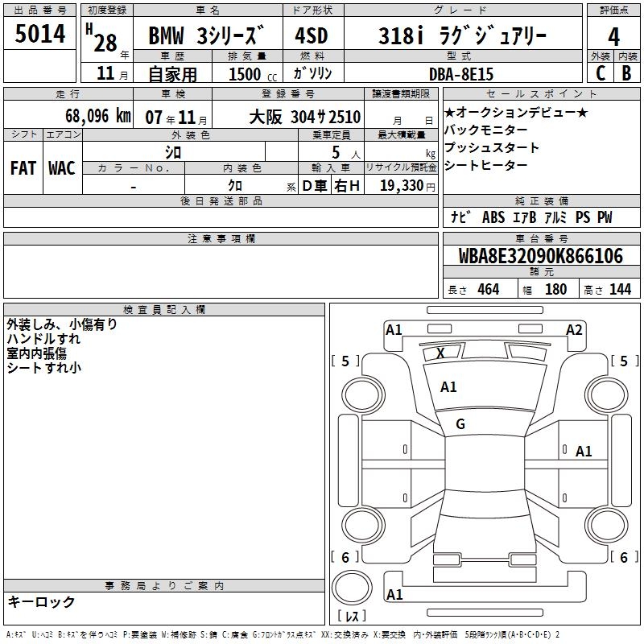
Task: Click the transmission value FAT
Action: click(23, 168)
